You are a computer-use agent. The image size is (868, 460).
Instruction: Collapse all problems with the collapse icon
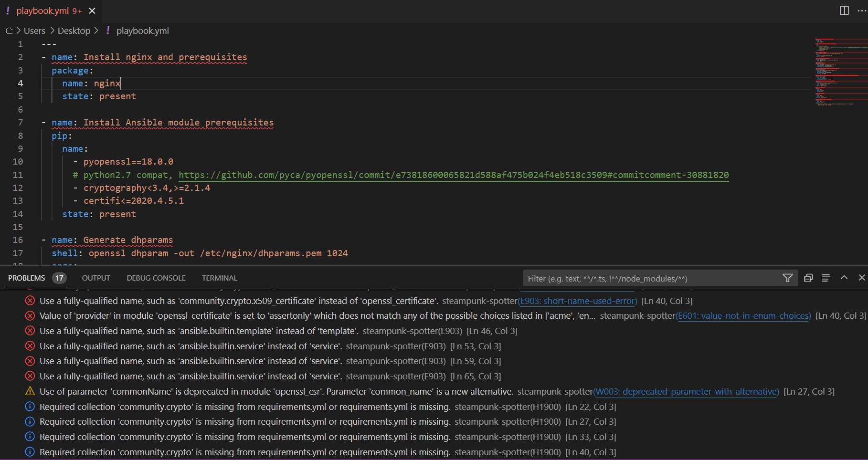(808, 278)
